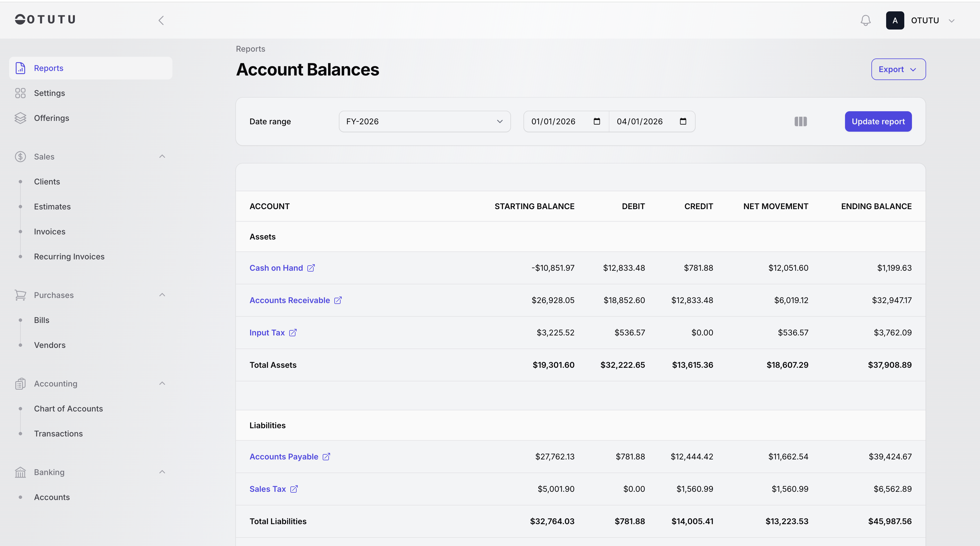This screenshot has height=546, width=980.
Task: Click the 01/01/2026 start date field
Action: pos(553,121)
